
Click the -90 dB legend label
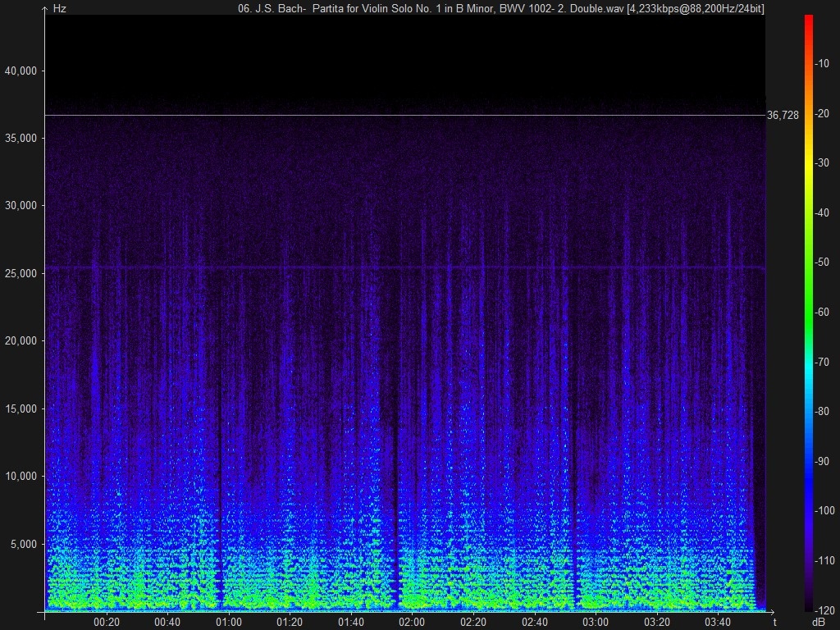822,461
